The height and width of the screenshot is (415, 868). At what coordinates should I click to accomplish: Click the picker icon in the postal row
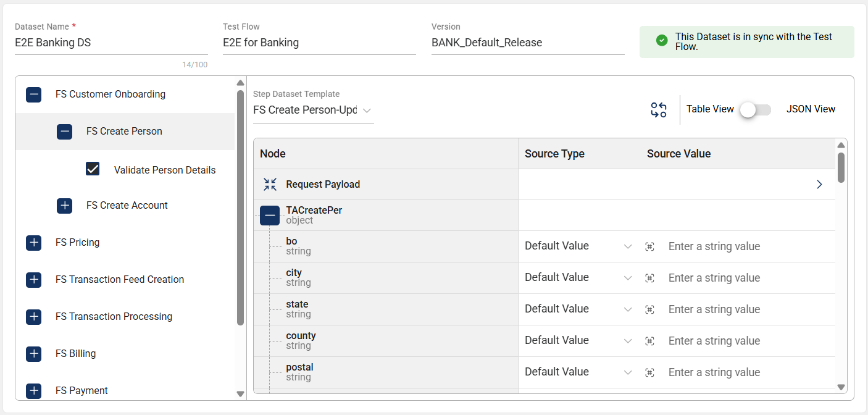point(649,372)
